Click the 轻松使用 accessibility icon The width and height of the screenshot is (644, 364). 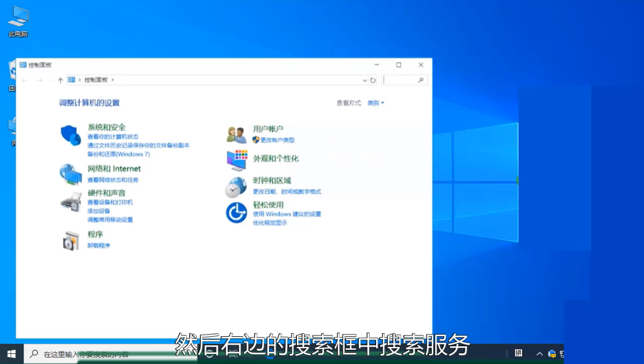coord(236,212)
